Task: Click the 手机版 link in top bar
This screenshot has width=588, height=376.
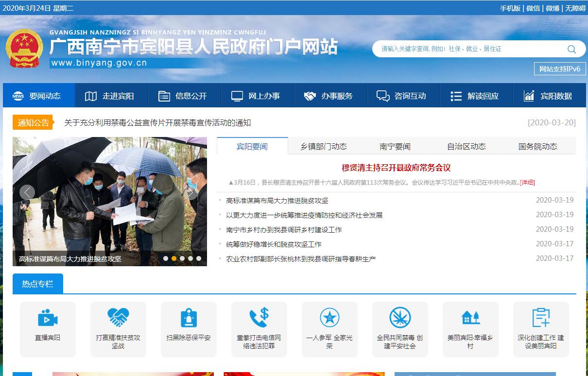Action: coord(510,8)
